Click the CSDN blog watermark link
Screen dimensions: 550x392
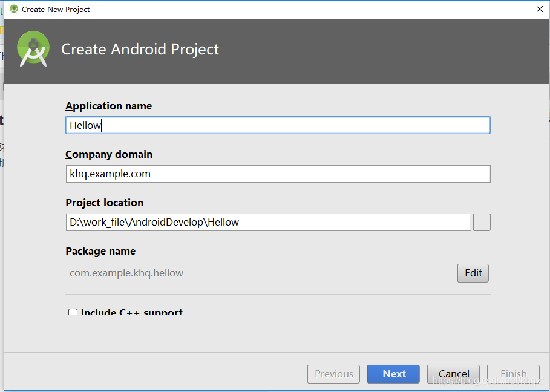pyautogui.click(x=484, y=381)
